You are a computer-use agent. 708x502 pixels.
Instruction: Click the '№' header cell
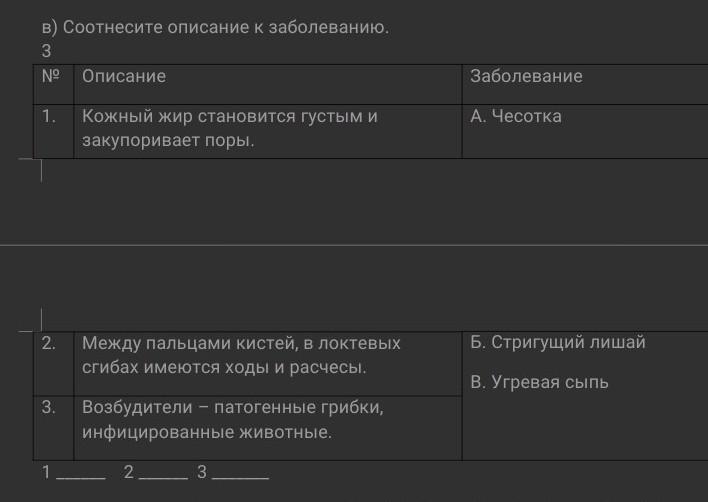pos(53,84)
